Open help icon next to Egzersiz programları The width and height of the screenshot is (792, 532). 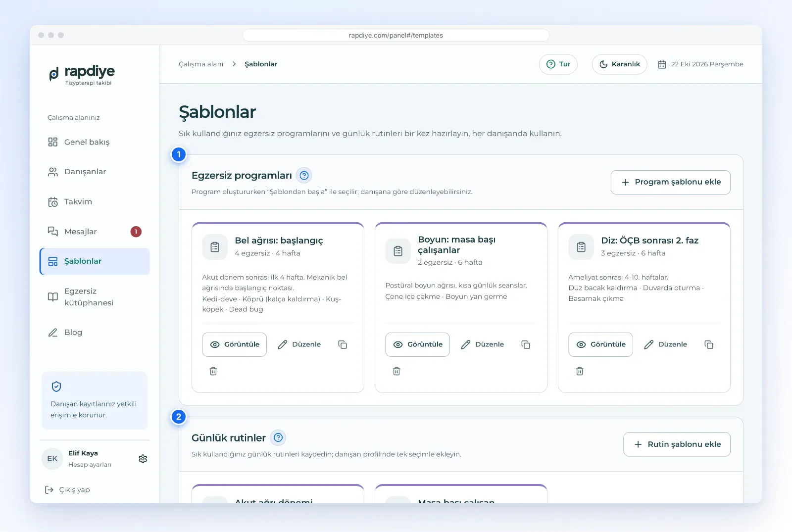[304, 176]
